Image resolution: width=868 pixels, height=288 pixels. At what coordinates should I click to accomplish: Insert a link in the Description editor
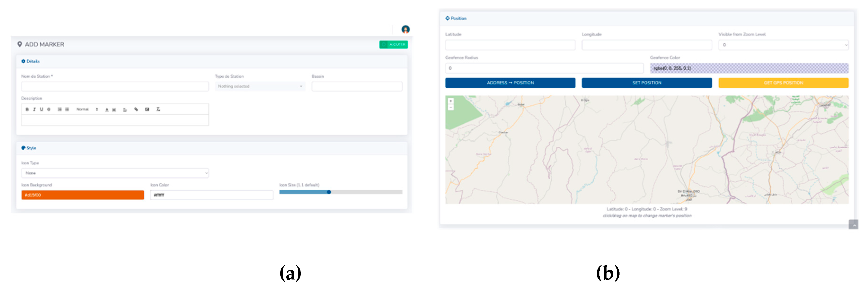point(136,109)
